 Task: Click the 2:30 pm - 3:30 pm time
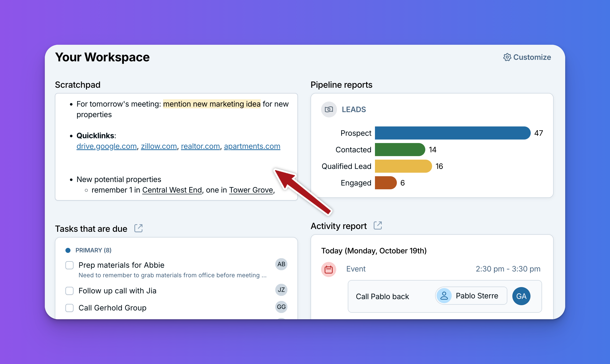[508, 269]
